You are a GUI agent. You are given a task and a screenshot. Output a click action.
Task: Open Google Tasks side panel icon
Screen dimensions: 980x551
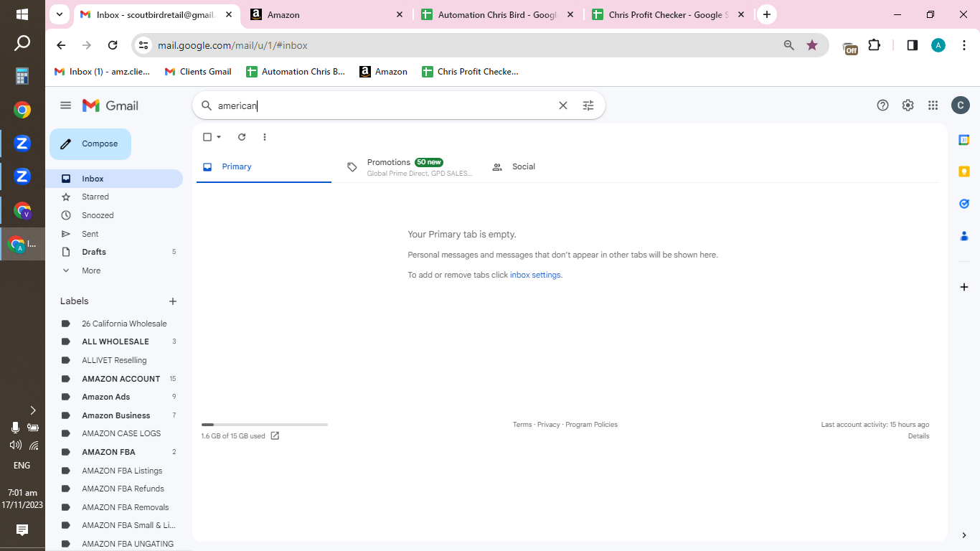point(964,204)
